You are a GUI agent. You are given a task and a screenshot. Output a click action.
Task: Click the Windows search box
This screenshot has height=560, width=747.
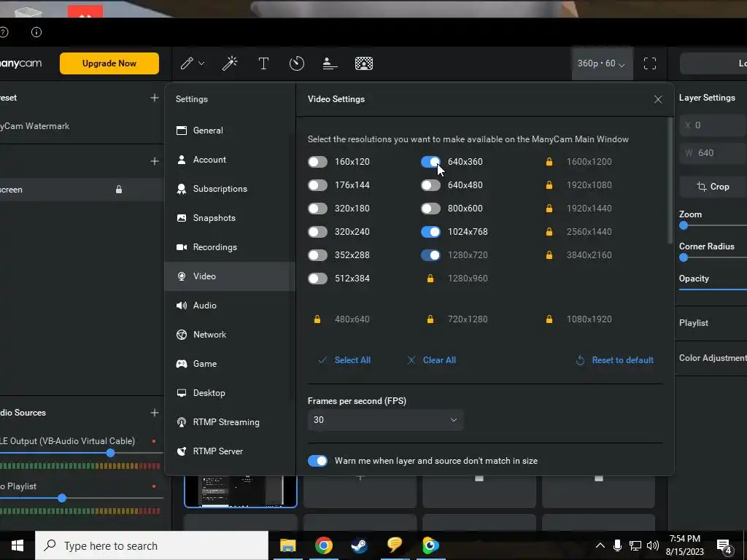[x=152, y=545]
